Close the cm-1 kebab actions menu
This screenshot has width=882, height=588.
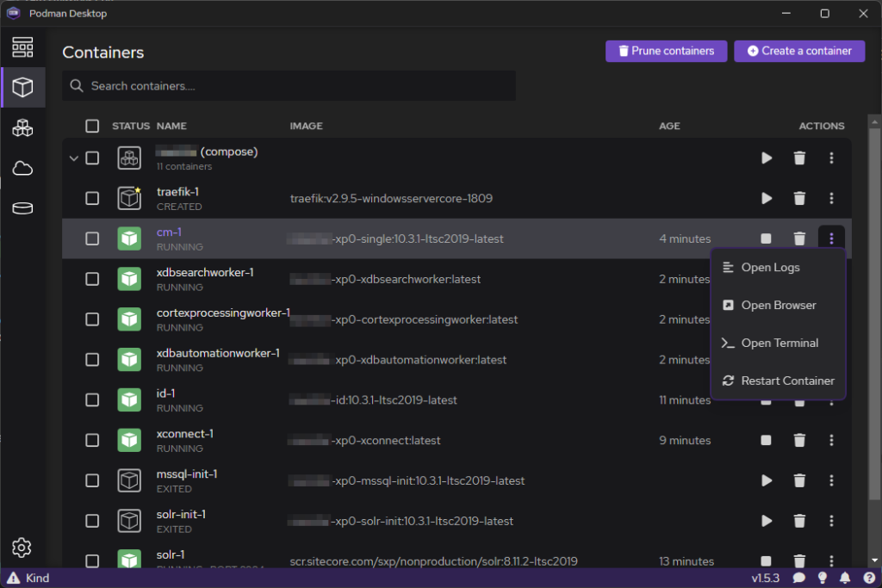point(831,239)
